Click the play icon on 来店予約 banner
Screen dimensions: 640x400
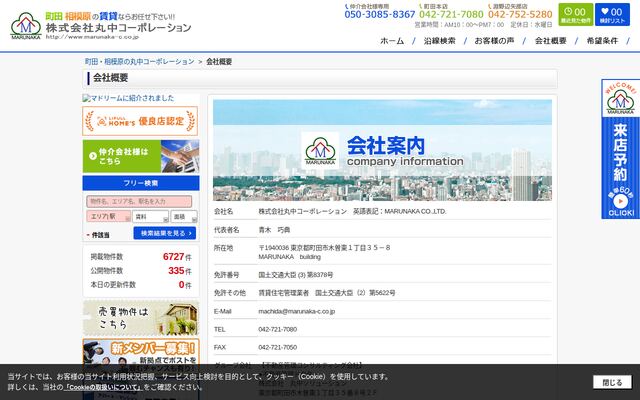point(620,201)
